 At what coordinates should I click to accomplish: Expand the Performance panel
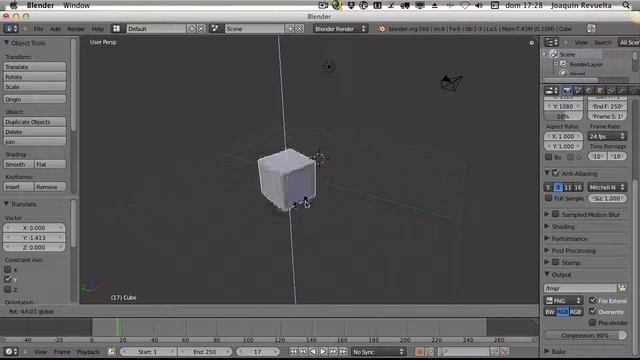(569, 239)
